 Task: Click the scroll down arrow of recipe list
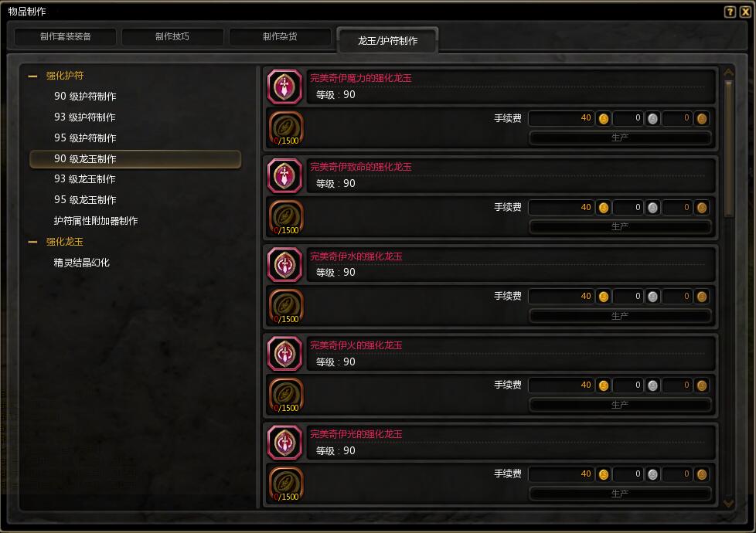728,503
